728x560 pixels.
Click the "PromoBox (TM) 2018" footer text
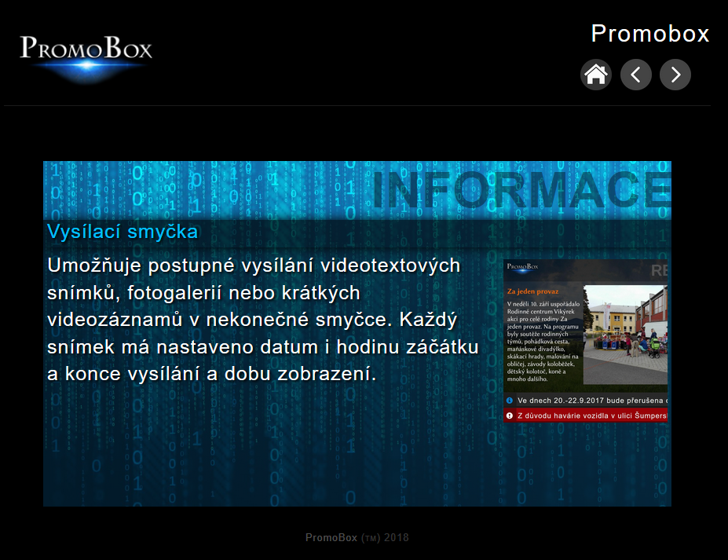point(357,538)
